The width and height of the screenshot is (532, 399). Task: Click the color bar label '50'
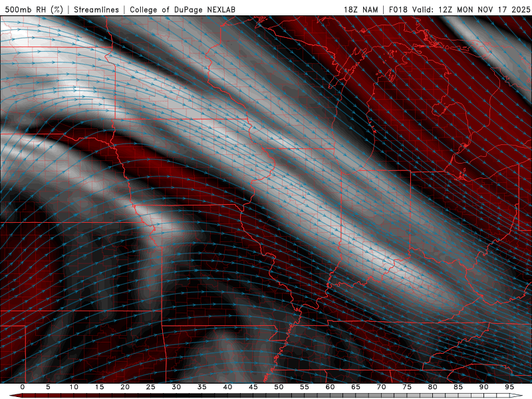pyautogui.click(x=279, y=387)
